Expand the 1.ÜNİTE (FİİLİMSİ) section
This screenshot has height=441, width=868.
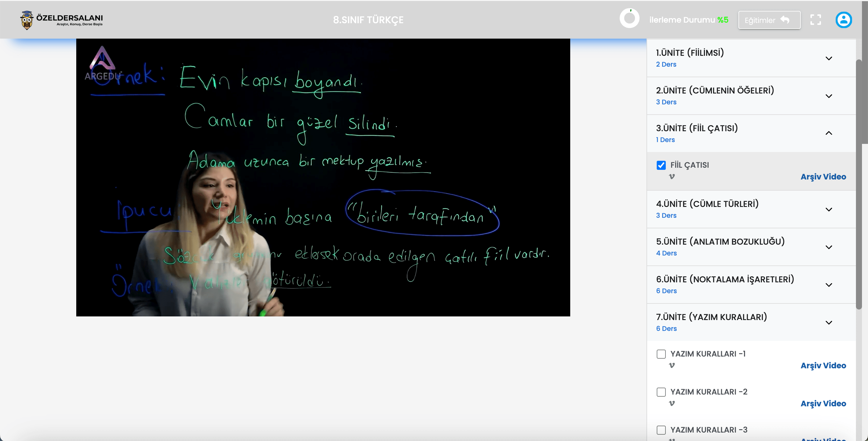click(829, 58)
